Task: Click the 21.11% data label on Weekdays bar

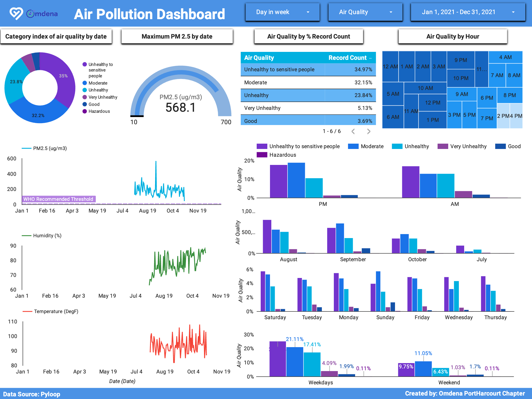Action: pos(295,339)
